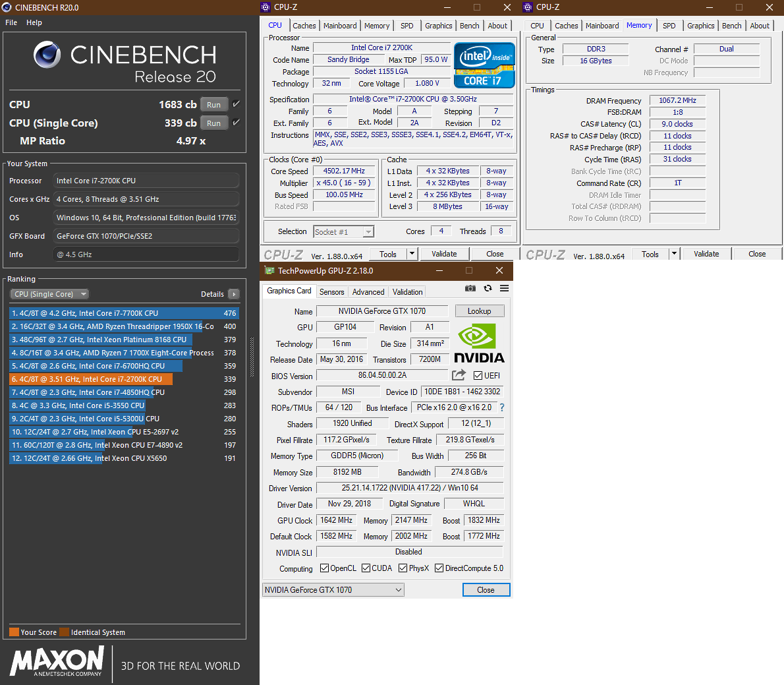Switch to Caches tab in left CPU-Z
The image size is (784, 685).
(x=304, y=26)
